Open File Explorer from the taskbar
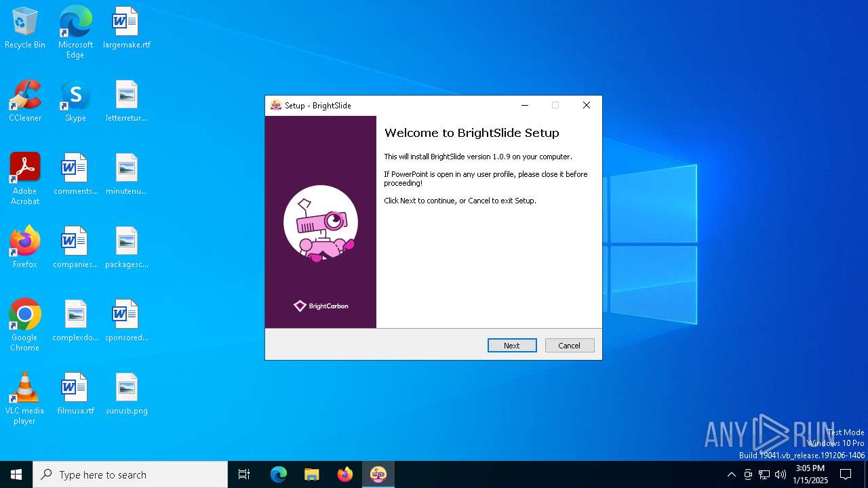 coord(312,474)
